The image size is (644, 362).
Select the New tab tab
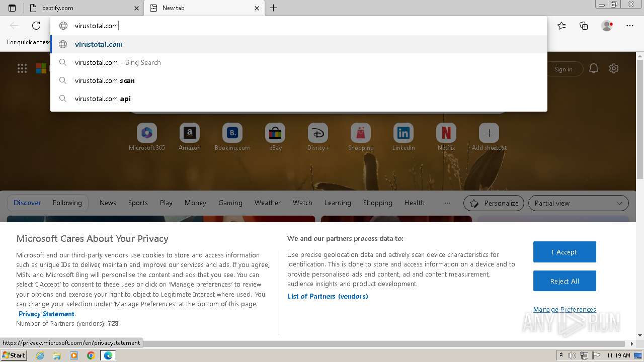coord(204,8)
